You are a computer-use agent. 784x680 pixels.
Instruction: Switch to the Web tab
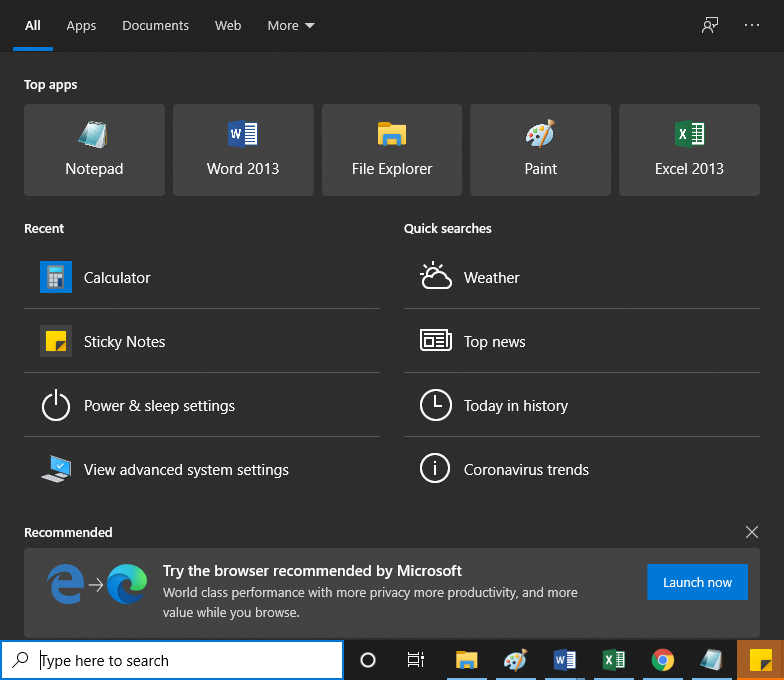click(228, 26)
